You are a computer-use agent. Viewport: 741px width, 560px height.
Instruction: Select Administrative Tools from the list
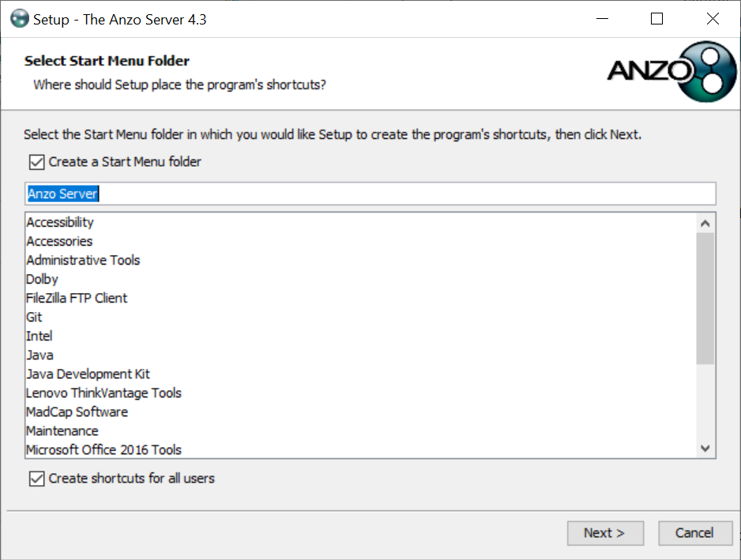(83, 260)
